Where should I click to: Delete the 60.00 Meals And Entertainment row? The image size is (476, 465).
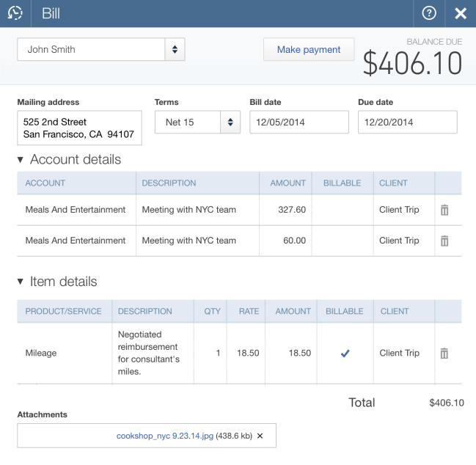[444, 241]
